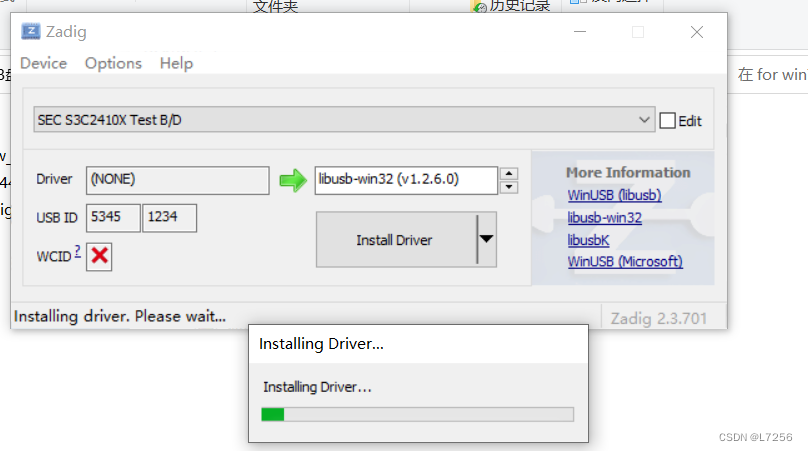Open the libusbK information link
808x451 pixels.
[588, 240]
